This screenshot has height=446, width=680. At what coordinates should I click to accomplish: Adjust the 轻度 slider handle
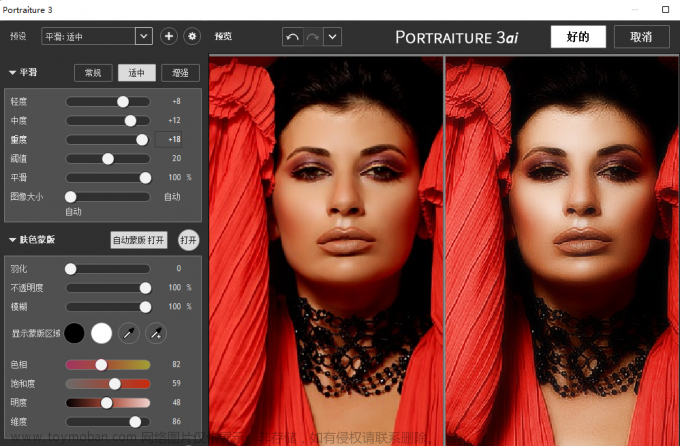tap(123, 102)
